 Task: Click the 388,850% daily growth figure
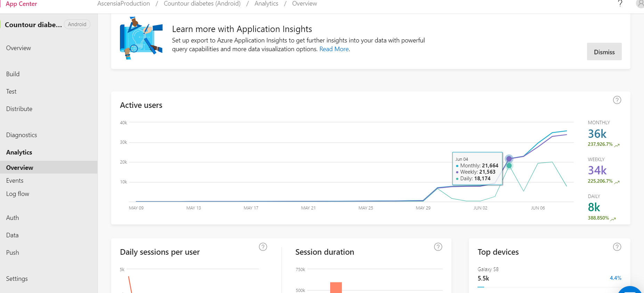pos(598,218)
